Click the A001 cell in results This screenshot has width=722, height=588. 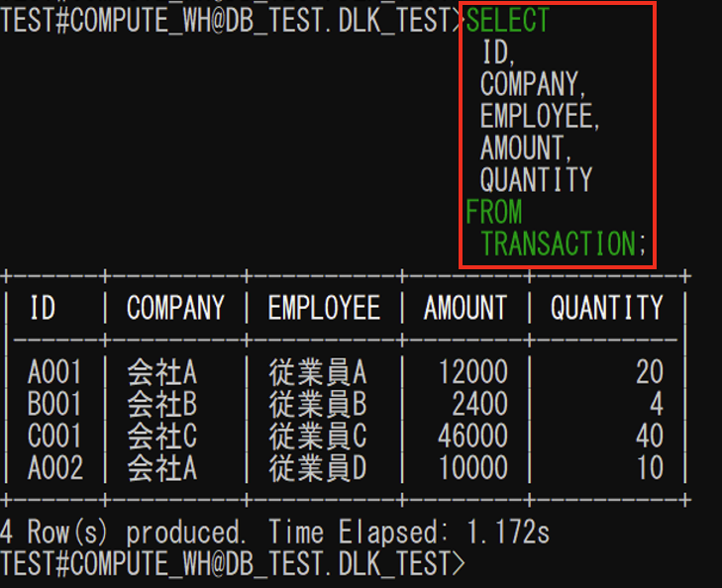coord(54,372)
